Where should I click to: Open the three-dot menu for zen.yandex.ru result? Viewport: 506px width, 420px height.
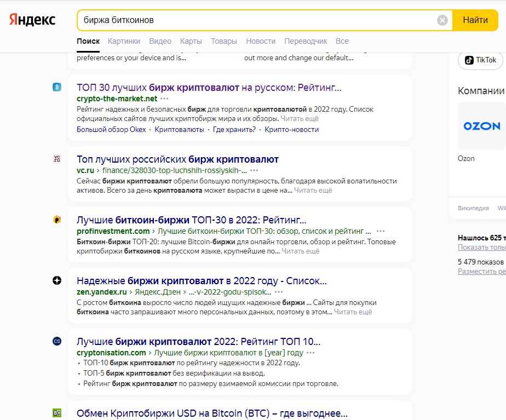[x=279, y=292]
